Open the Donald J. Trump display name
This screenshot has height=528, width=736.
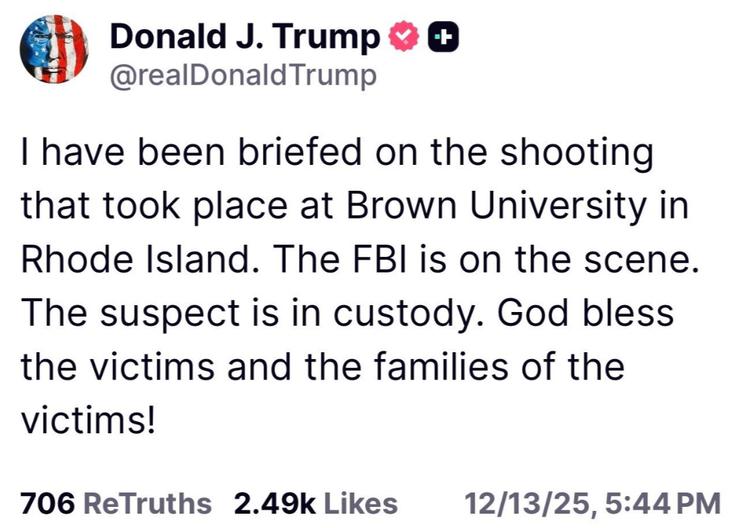click(244, 37)
